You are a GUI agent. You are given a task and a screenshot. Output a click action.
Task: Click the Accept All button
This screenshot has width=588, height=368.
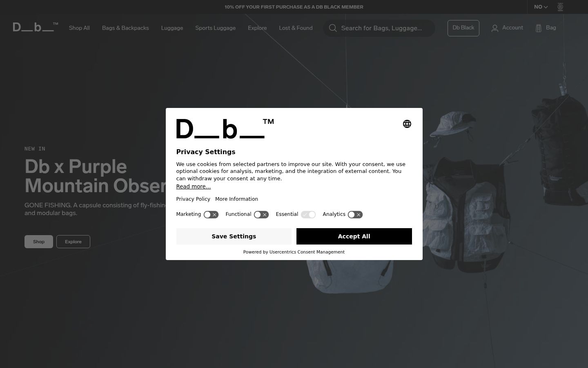pos(354,236)
